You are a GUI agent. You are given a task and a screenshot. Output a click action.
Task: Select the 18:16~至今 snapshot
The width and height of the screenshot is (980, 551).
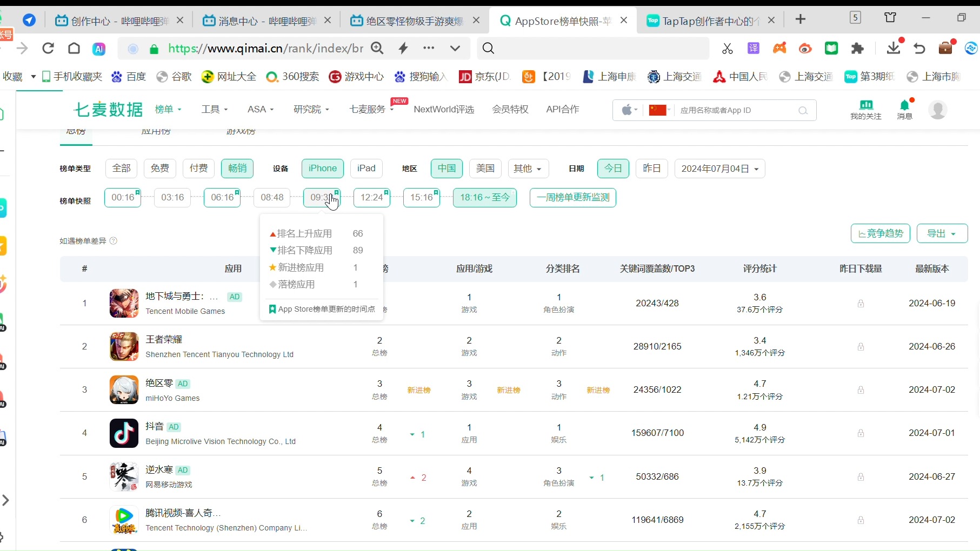[x=485, y=198]
